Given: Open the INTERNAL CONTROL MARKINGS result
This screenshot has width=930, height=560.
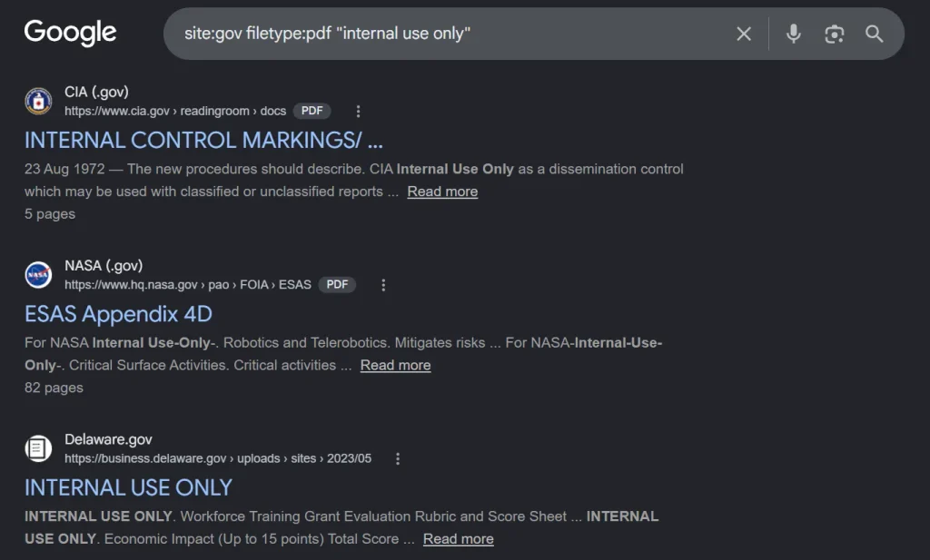Looking at the screenshot, I should tap(203, 141).
